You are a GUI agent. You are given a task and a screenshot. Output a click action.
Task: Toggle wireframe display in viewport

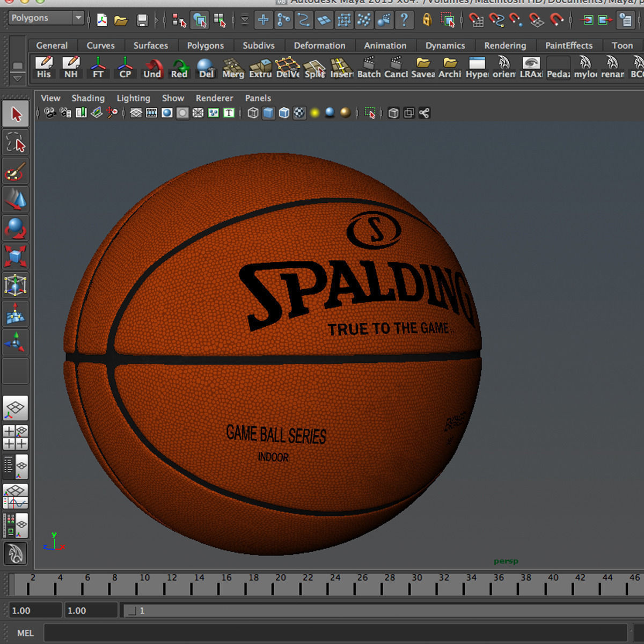[253, 113]
